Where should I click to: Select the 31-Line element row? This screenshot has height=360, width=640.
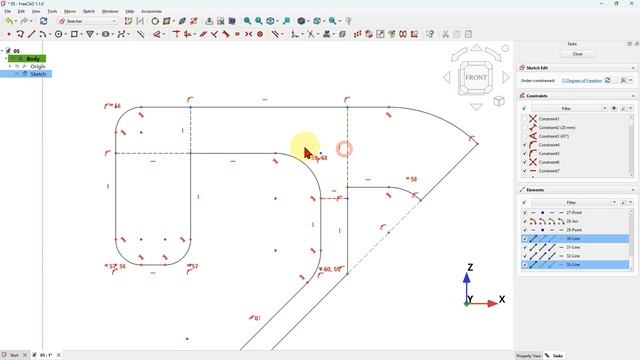[575, 247]
